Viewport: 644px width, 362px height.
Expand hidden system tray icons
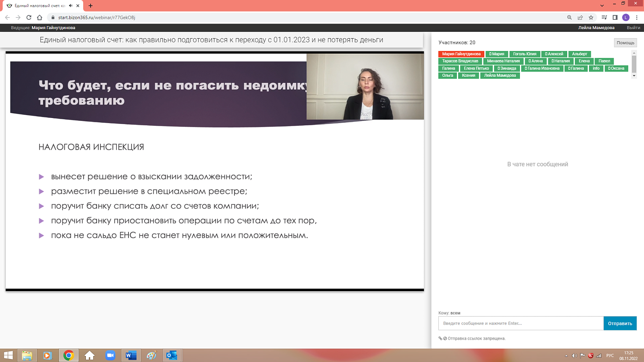(x=566, y=355)
